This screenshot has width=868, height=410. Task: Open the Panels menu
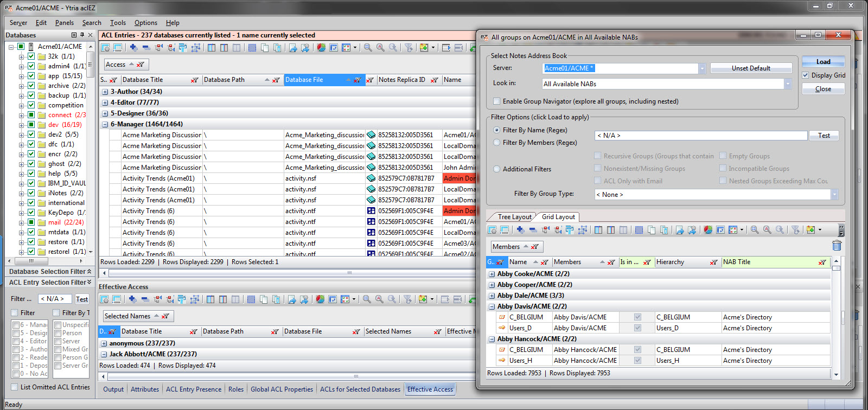pos(65,23)
